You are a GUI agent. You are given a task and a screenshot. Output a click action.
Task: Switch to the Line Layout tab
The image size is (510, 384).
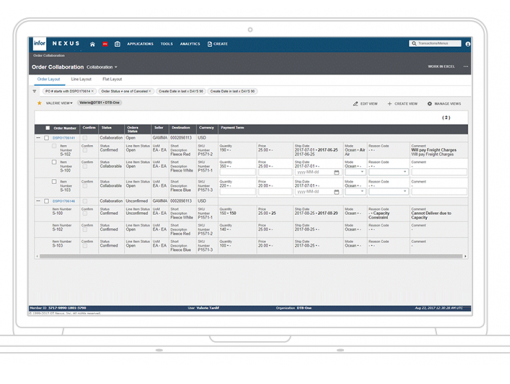click(x=81, y=79)
